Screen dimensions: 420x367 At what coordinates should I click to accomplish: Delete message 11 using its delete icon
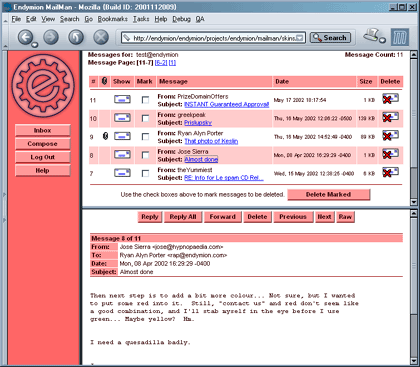point(390,99)
